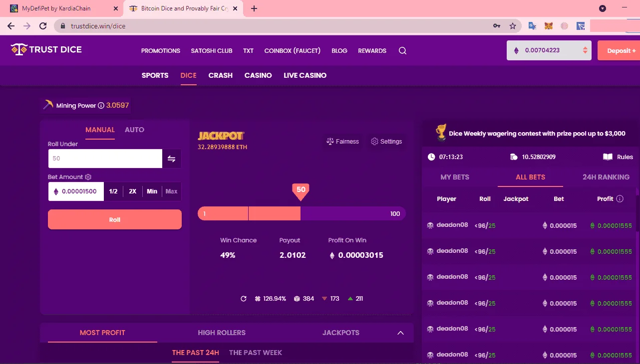Click the reset statistics refresh icon
The image size is (640, 364).
(244, 299)
